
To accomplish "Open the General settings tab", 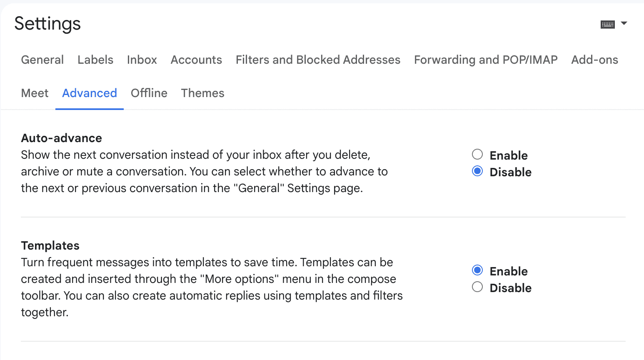I will (x=42, y=60).
